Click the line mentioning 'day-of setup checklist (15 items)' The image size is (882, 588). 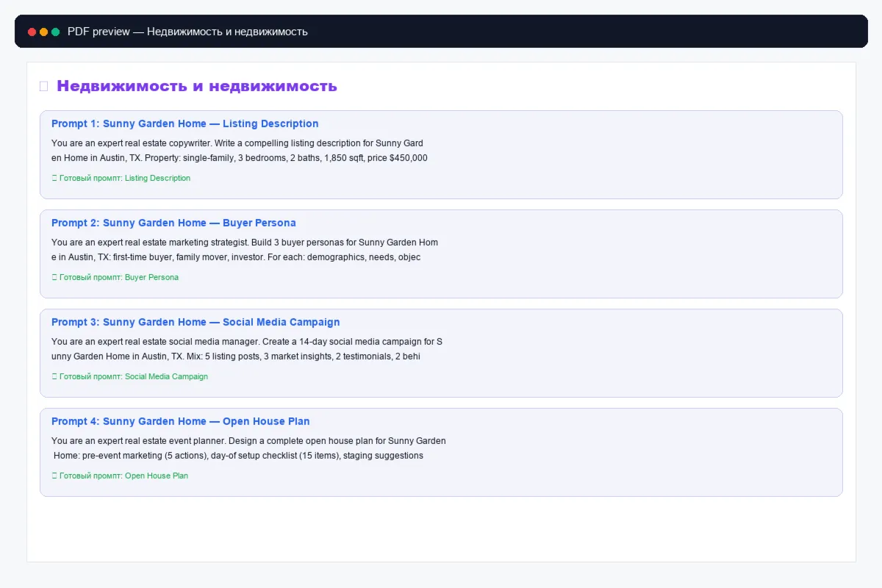tap(238, 456)
